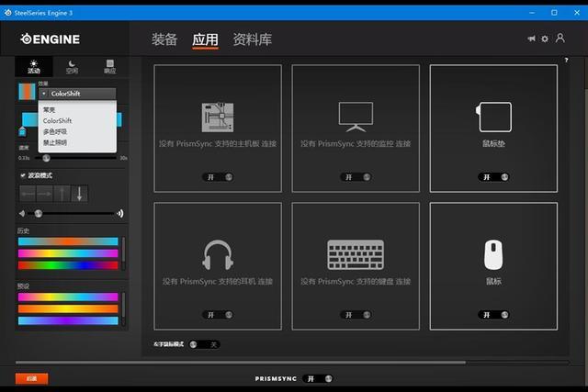Screen dimensions: 588x392
Task: Open the 资料库 (Library) tab
Action: [253, 39]
